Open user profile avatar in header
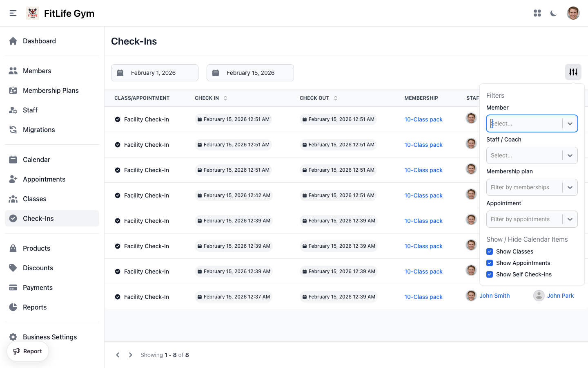 pos(573,13)
